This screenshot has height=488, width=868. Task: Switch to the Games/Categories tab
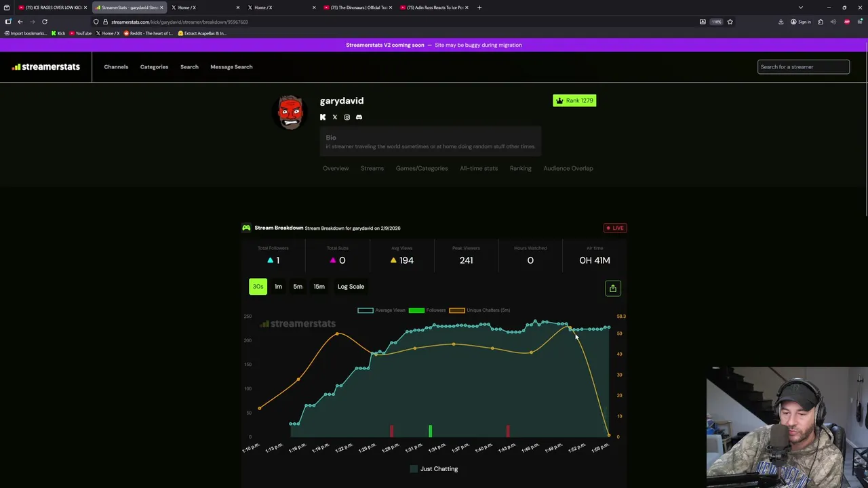pyautogui.click(x=422, y=168)
